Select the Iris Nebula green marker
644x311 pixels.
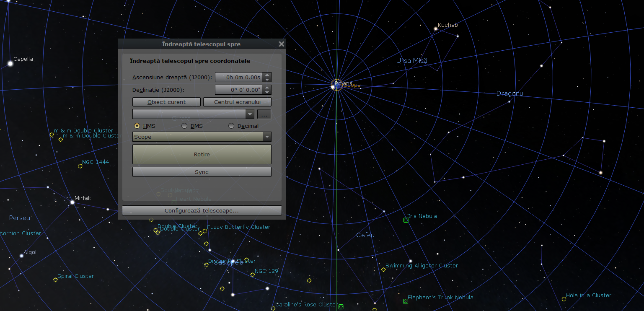pos(406,220)
